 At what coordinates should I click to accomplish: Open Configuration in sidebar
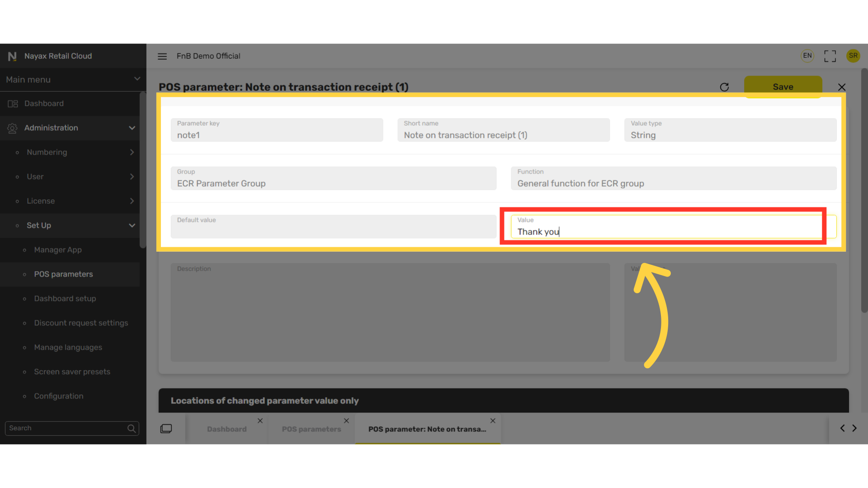point(59,396)
